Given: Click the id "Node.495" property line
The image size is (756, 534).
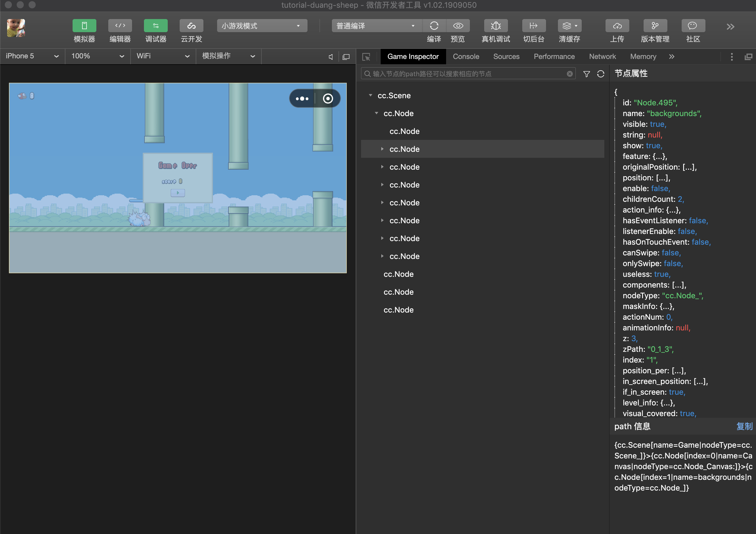Looking at the screenshot, I should tap(650, 102).
